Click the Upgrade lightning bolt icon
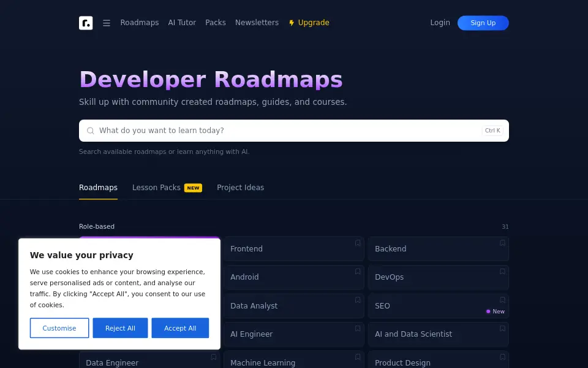The image size is (588, 368). pos(292,23)
